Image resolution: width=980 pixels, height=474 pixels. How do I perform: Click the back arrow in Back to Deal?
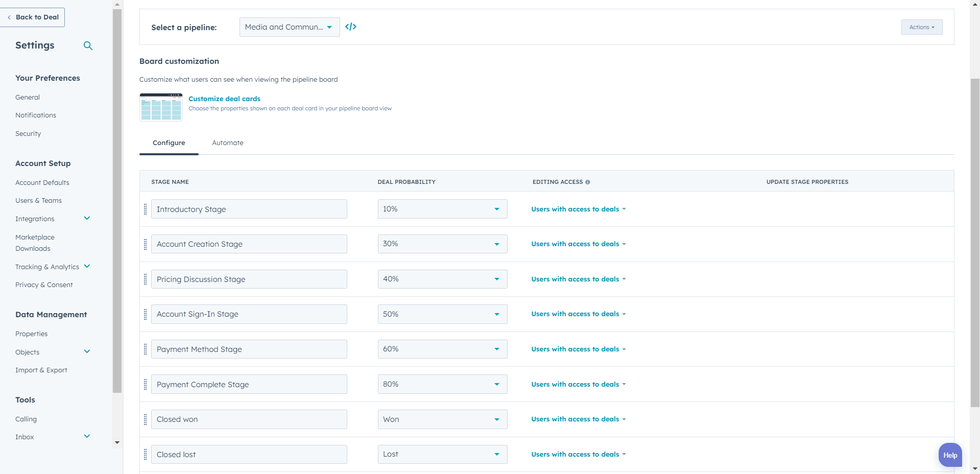pos(9,17)
